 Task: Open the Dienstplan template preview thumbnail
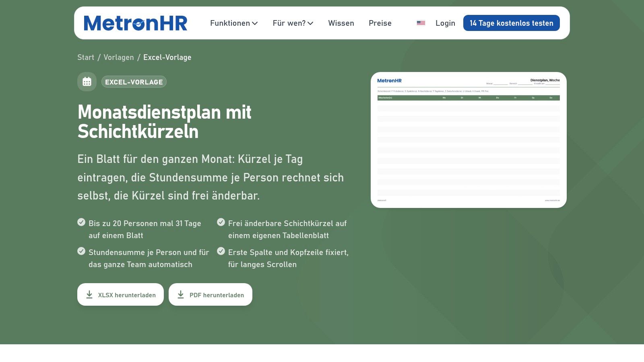point(469,140)
